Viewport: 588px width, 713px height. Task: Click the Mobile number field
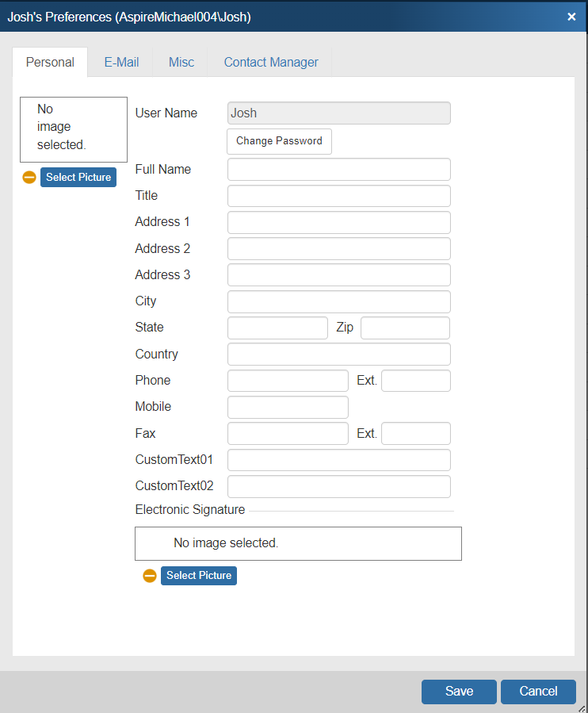[288, 407]
